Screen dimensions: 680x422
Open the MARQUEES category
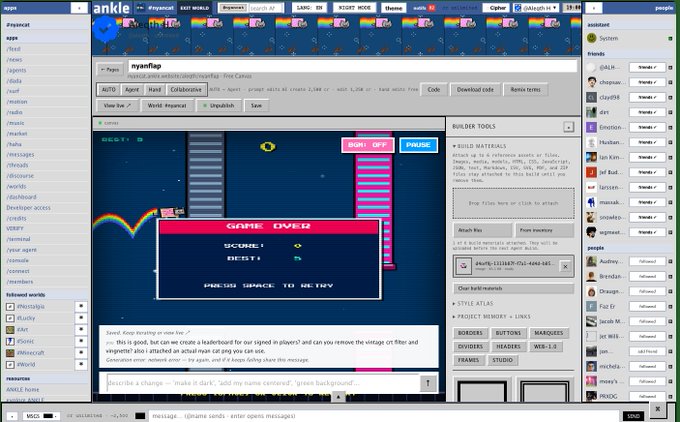point(549,333)
